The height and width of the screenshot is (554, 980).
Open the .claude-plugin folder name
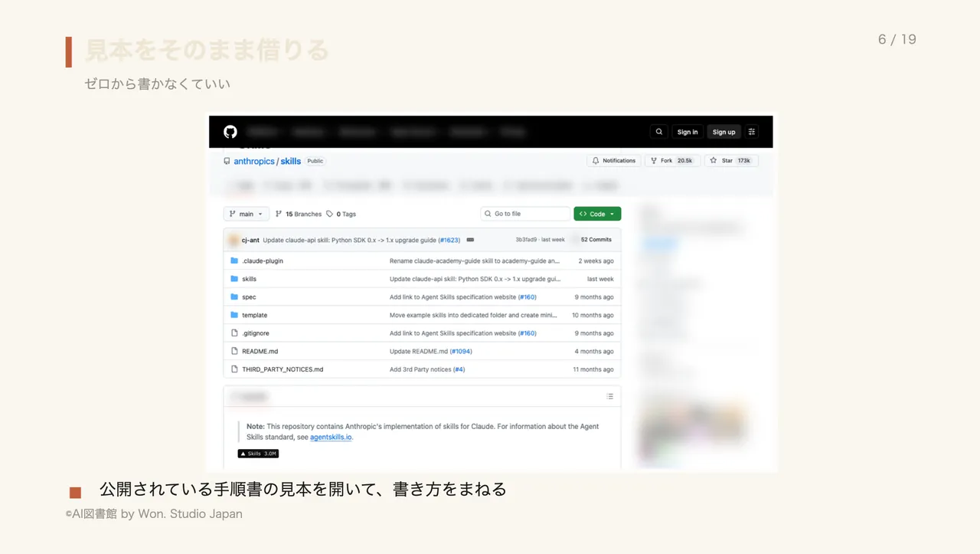(x=263, y=261)
